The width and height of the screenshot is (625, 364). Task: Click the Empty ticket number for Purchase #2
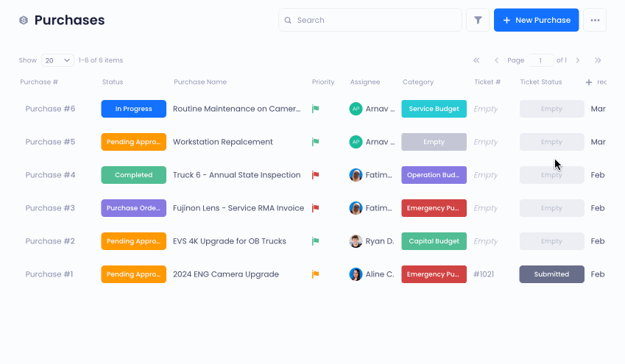click(x=485, y=241)
